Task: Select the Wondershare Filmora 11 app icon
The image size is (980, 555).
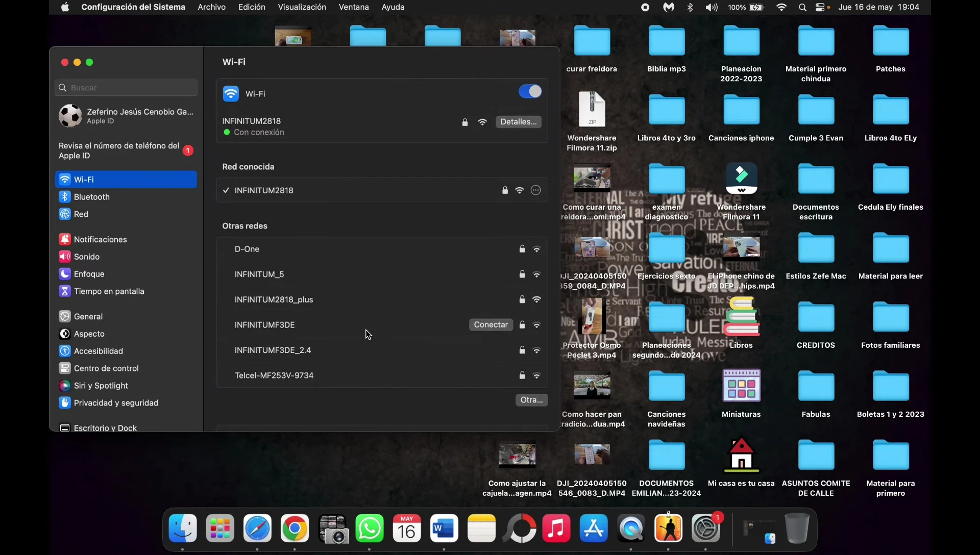Action: click(x=741, y=192)
